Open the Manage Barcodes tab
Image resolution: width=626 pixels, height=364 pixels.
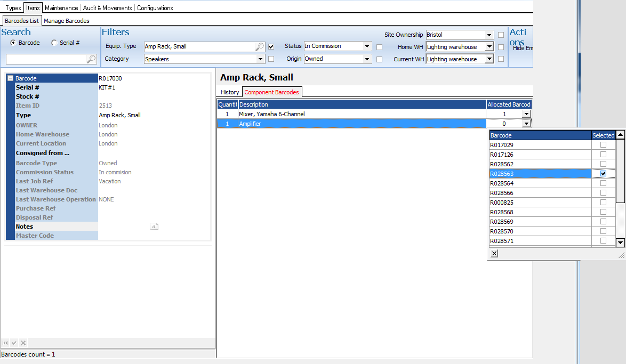(67, 21)
